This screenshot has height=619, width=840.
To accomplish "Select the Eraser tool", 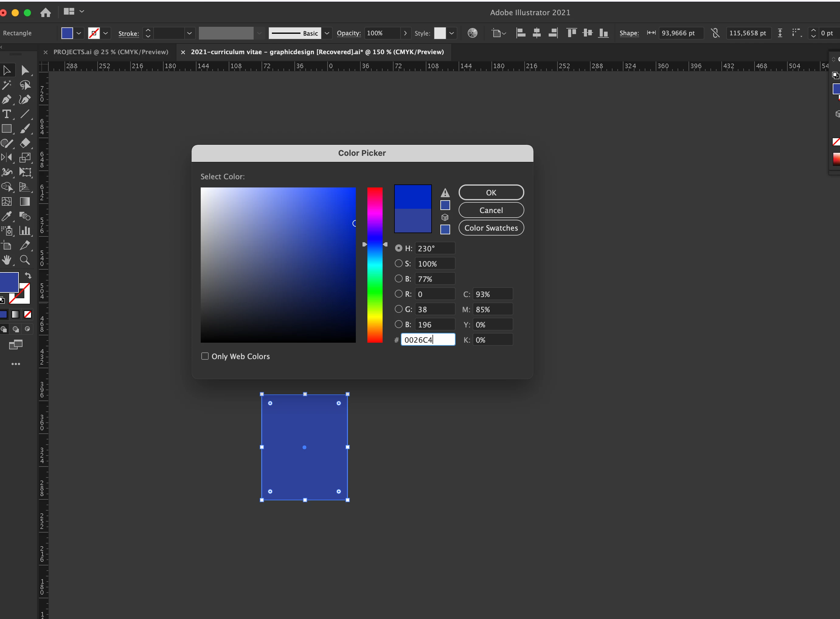I will [x=25, y=143].
